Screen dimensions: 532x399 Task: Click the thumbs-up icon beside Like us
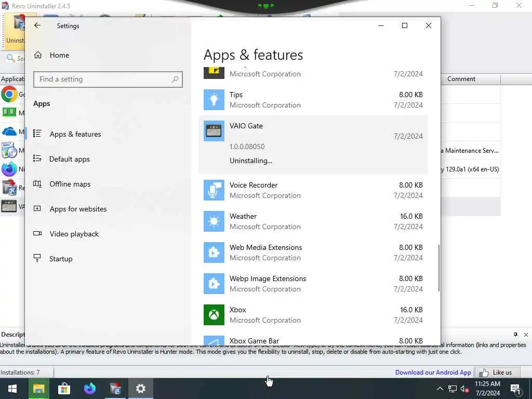tap(484, 373)
